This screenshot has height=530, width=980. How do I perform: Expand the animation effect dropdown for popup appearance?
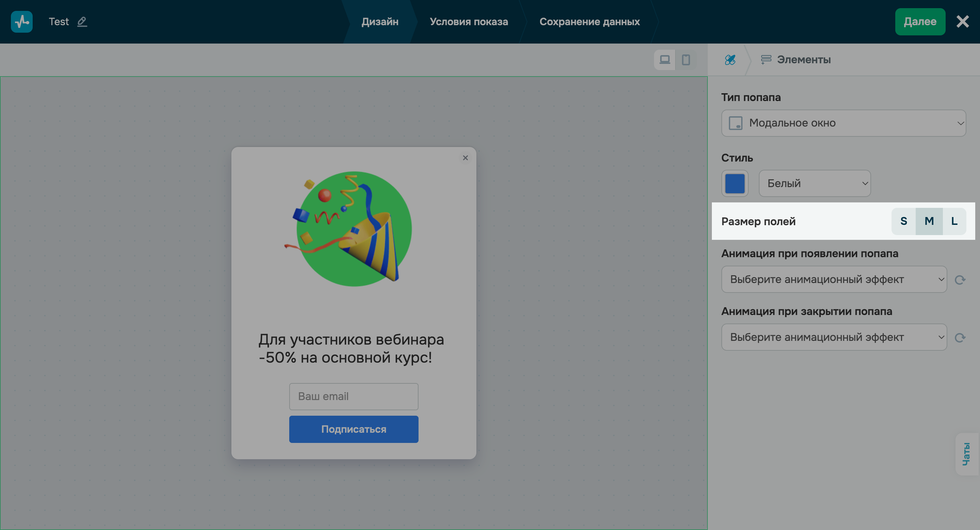click(x=834, y=279)
